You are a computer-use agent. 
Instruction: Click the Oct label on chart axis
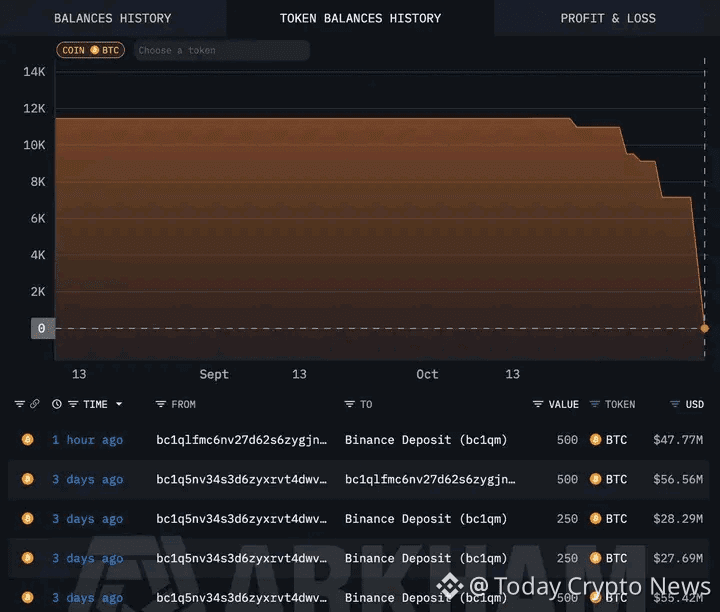point(427,374)
